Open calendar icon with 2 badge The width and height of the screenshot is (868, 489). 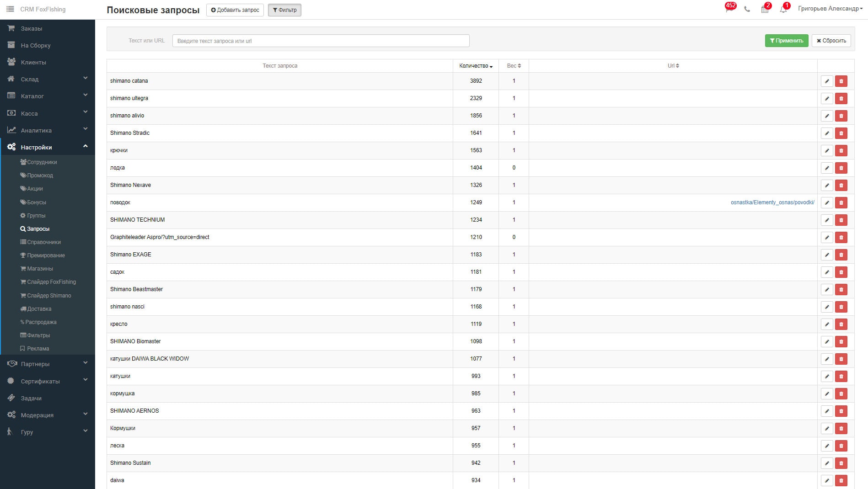(x=765, y=9)
